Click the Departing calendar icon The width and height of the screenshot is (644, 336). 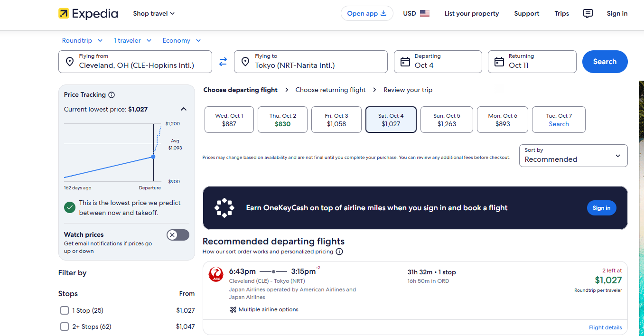[x=405, y=62]
